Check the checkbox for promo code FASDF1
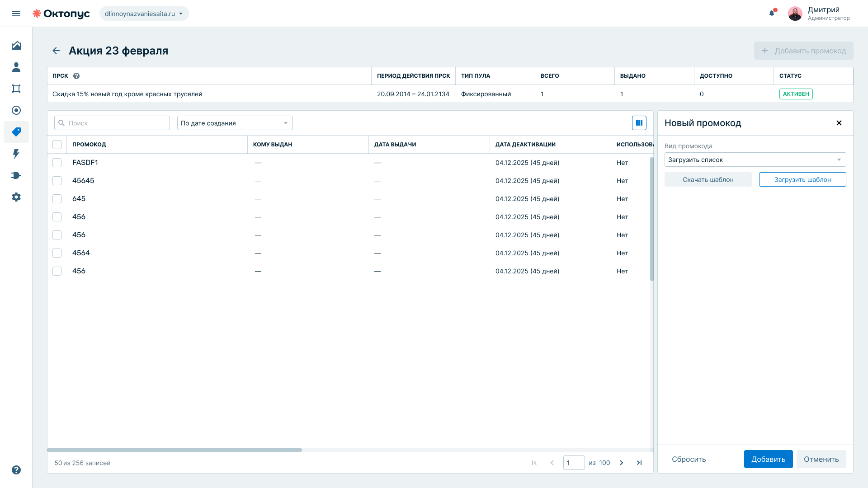The image size is (868, 488). click(57, 163)
